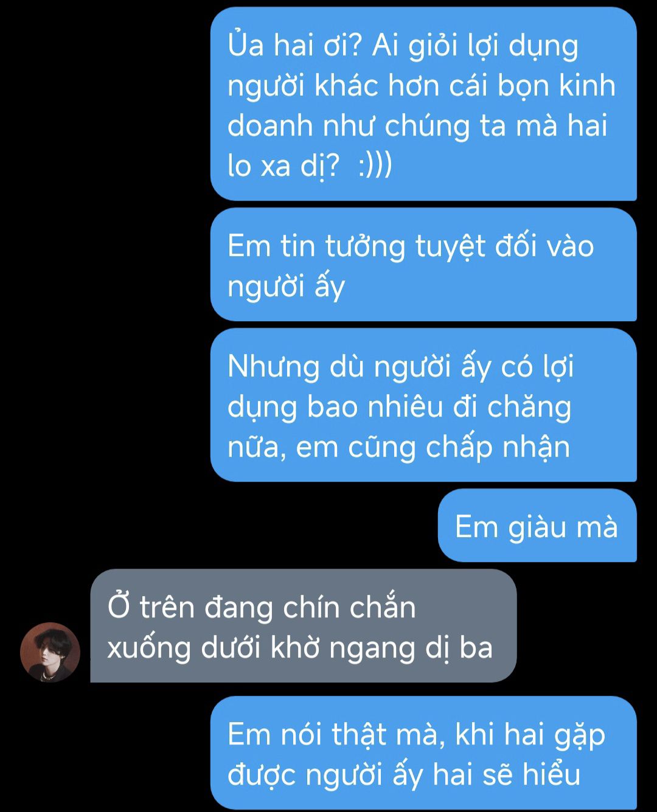Tap the last message "Em nói thật mà"
Image resolution: width=657 pixels, height=812 pixels.
point(423,753)
